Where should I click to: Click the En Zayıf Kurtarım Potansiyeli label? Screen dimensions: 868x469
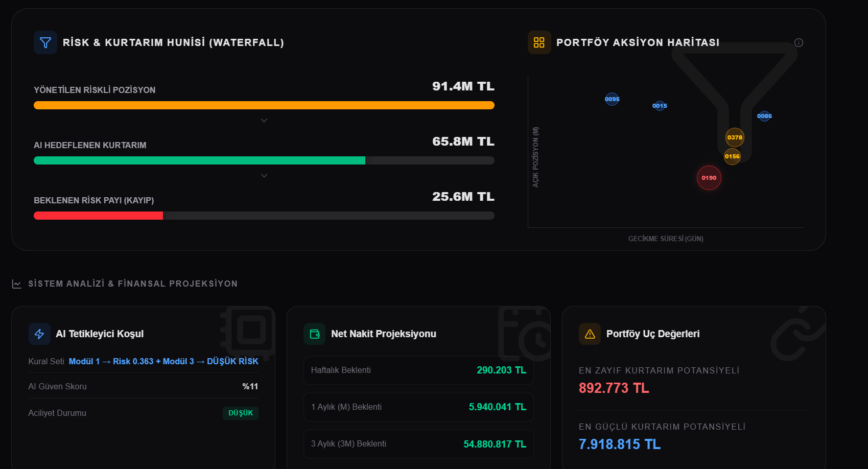click(659, 370)
